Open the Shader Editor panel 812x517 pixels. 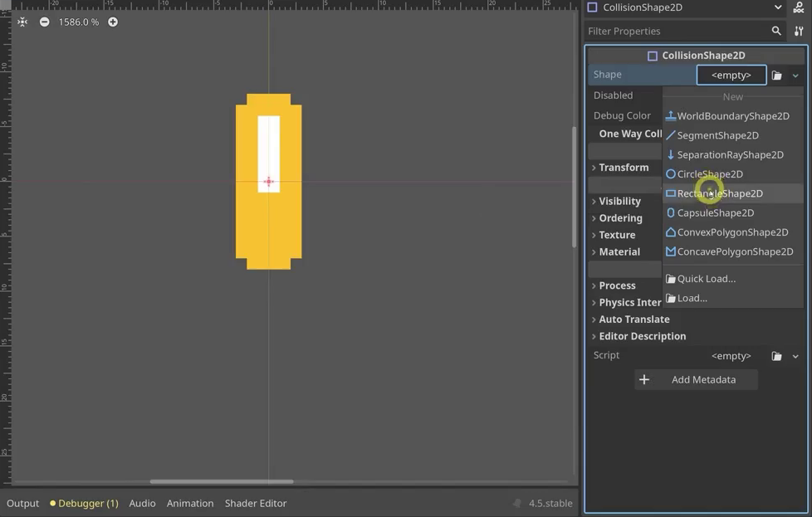[x=256, y=504]
